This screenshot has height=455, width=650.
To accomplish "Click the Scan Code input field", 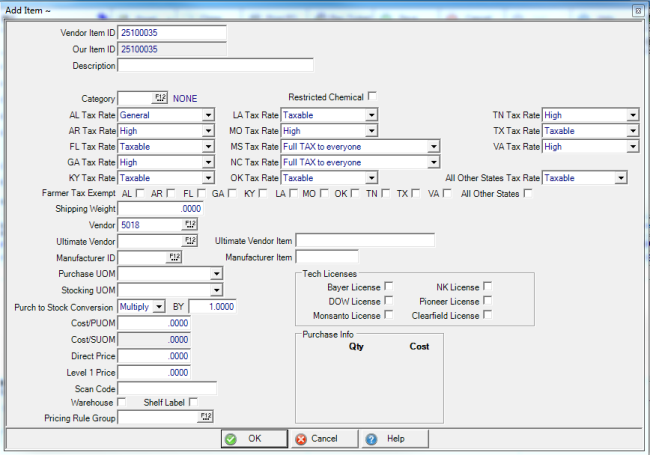I will (167, 387).
